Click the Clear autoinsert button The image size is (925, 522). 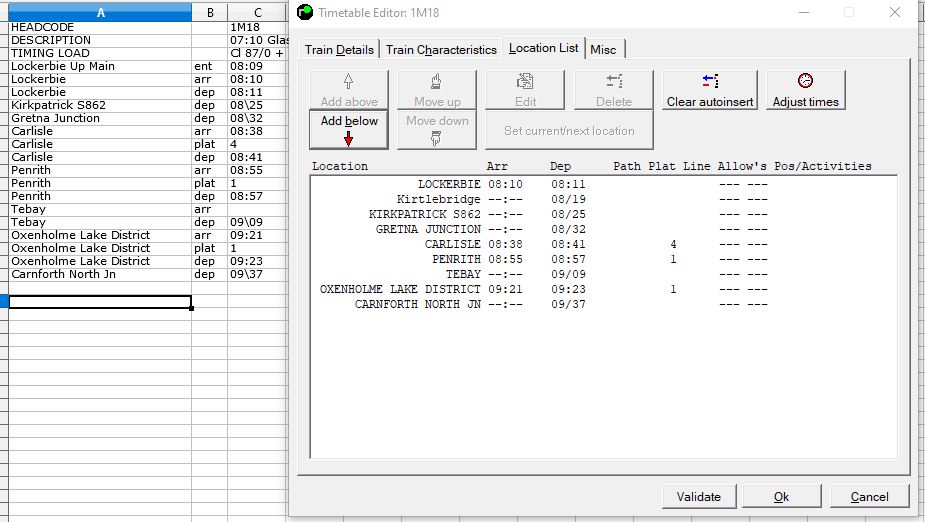[x=710, y=90]
